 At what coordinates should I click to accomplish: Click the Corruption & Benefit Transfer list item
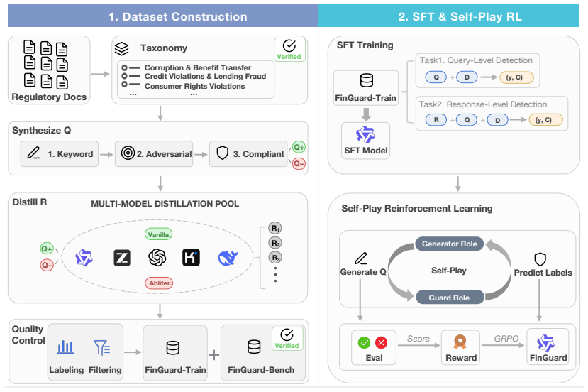tap(198, 67)
